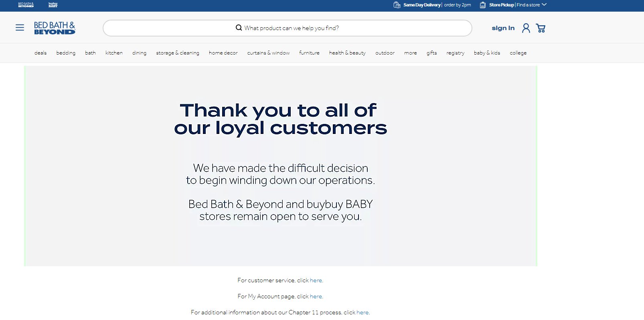
Task: Click the Bed Bath & Beyond main logo
Action: click(55, 28)
